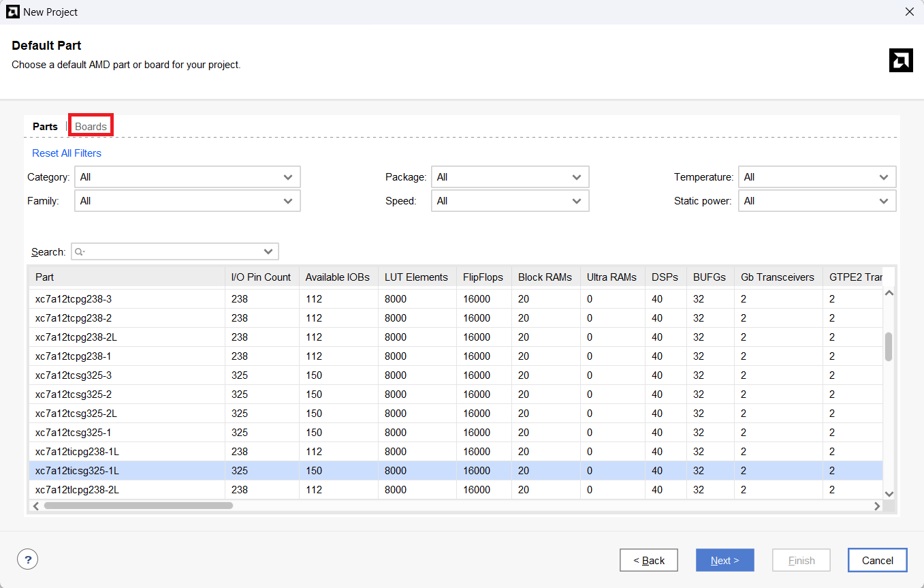Viewport: 924px width, 588px height.
Task: Close the New Project dialog
Action: 909,12
